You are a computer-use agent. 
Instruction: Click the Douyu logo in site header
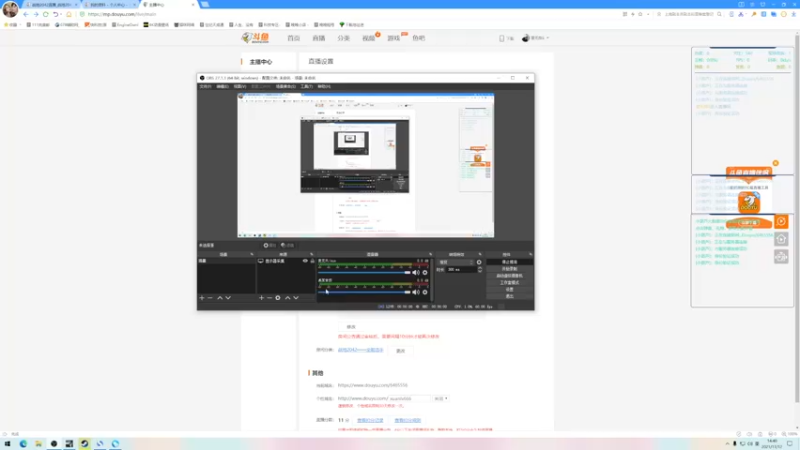255,38
